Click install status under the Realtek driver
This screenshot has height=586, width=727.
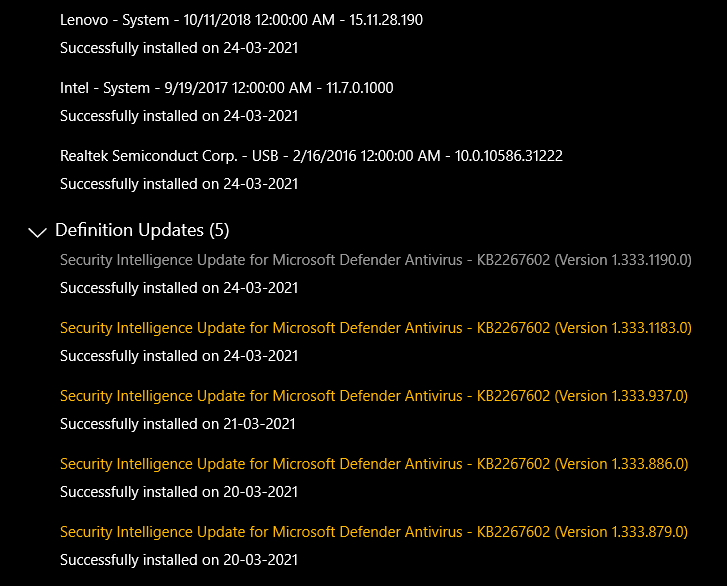179,184
